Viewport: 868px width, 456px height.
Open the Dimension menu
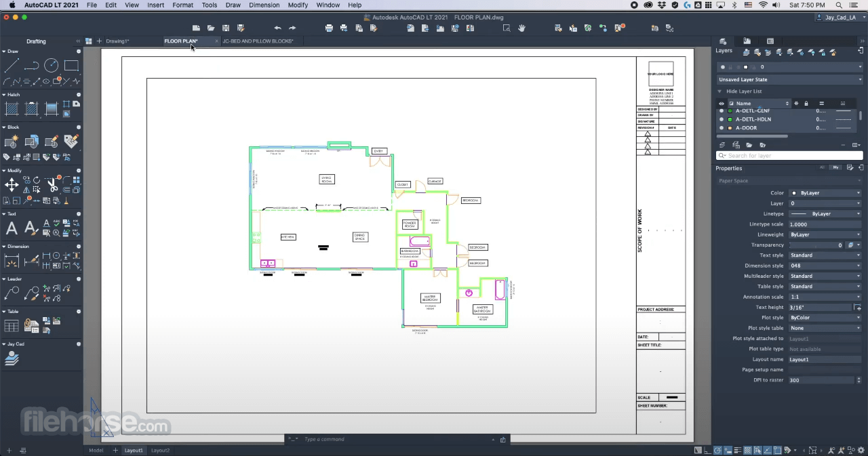[x=264, y=5]
